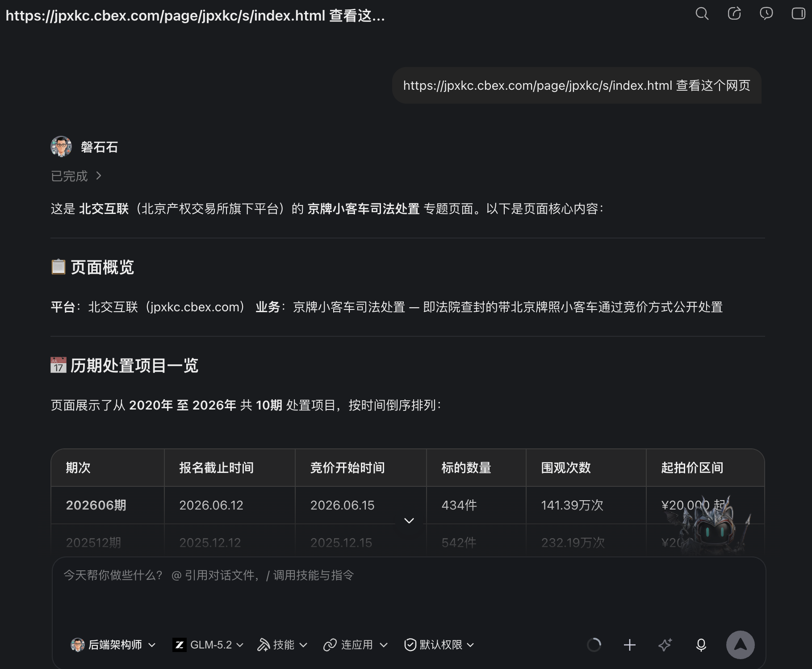This screenshot has width=812, height=669.
Task: Click the round send arrow button
Action: point(740,644)
